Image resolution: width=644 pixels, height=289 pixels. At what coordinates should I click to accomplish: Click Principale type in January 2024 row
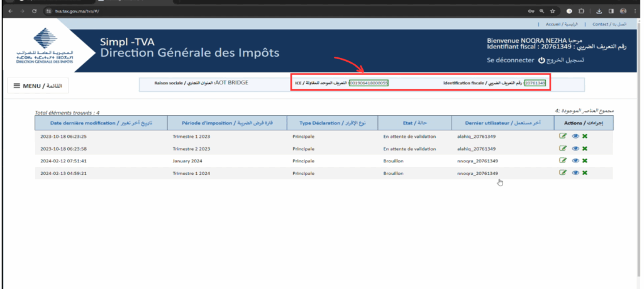click(x=303, y=161)
